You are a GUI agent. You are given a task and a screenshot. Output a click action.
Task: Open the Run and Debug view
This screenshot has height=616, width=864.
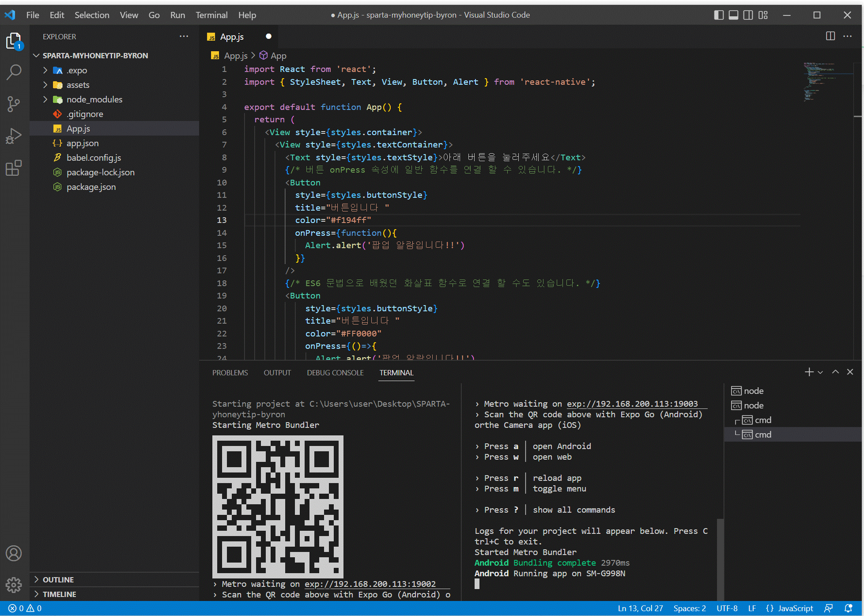pos(14,136)
